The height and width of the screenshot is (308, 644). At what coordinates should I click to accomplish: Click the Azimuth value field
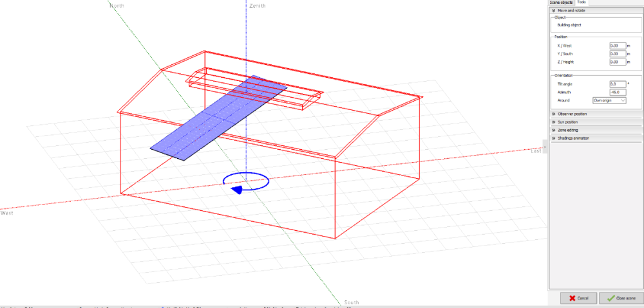tap(618, 92)
